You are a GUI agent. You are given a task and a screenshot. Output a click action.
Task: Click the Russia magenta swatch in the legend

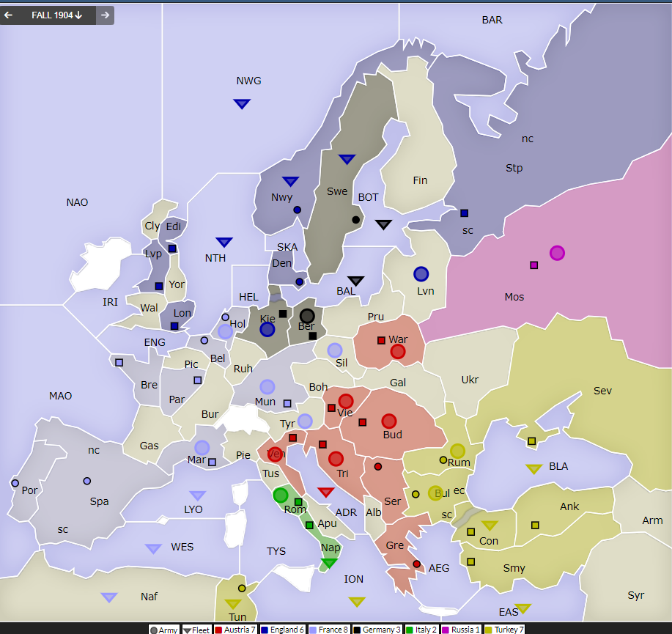pyautogui.click(x=446, y=630)
